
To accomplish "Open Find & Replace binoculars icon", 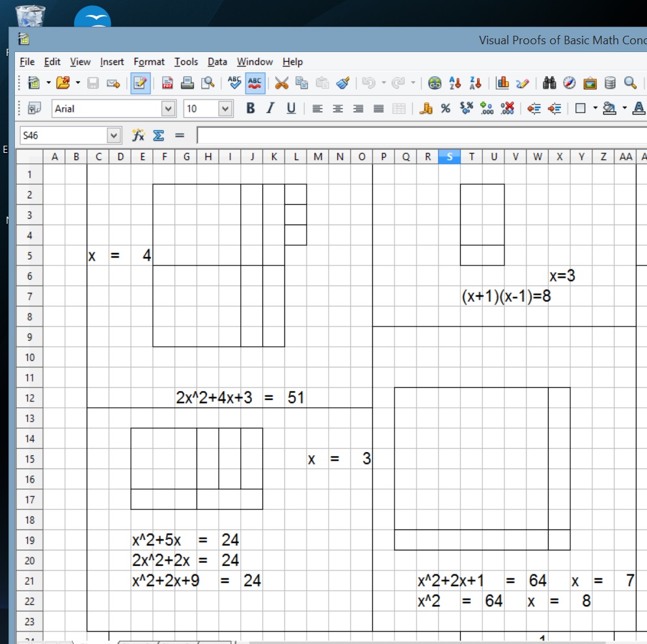I will point(549,83).
